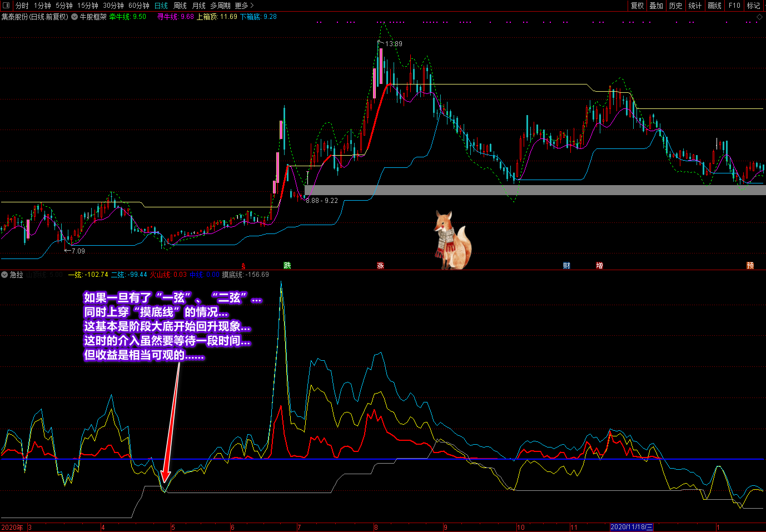Click the 增 event marker icon
766x532 pixels.
pyautogui.click(x=599, y=266)
